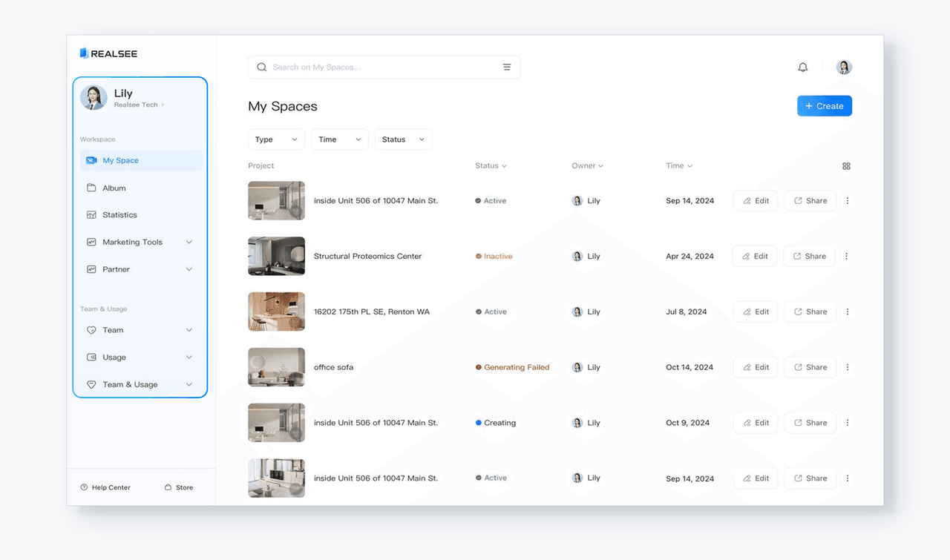Click the Create button
The width and height of the screenshot is (950, 560).
tap(825, 106)
